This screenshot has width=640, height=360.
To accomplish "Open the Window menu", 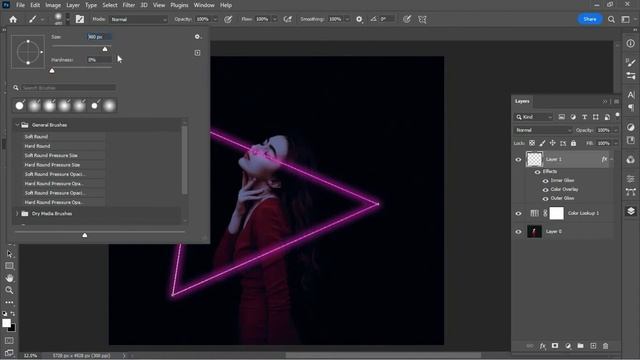I will [204, 5].
